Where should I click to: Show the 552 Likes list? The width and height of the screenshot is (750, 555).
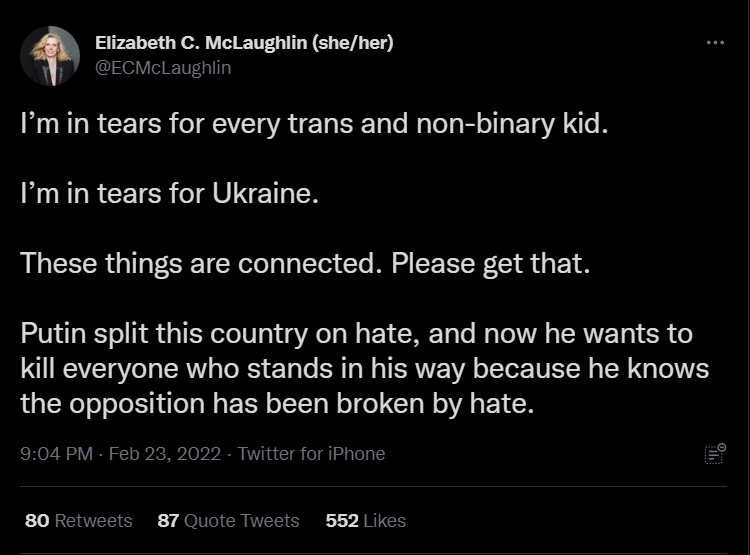pyautogui.click(x=366, y=520)
